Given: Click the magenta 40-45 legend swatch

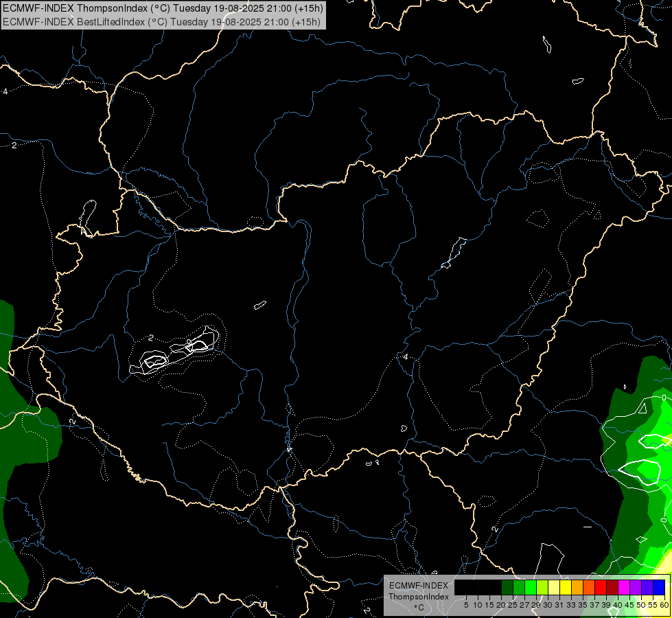Looking at the screenshot, I should coord(624,587).
